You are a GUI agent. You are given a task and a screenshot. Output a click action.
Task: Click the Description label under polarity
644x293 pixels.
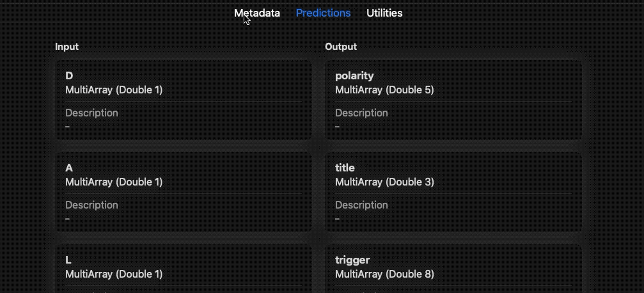tap(361, 113)
